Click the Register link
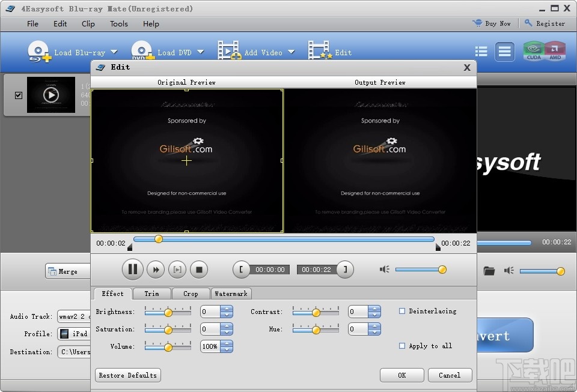Viewport: 577px width, 392px height. [551, 23]
